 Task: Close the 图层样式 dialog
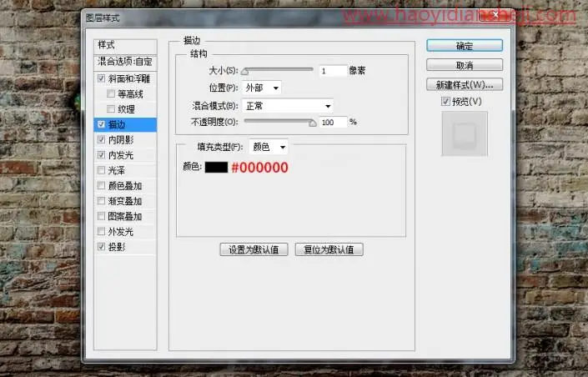coord(495,15)
